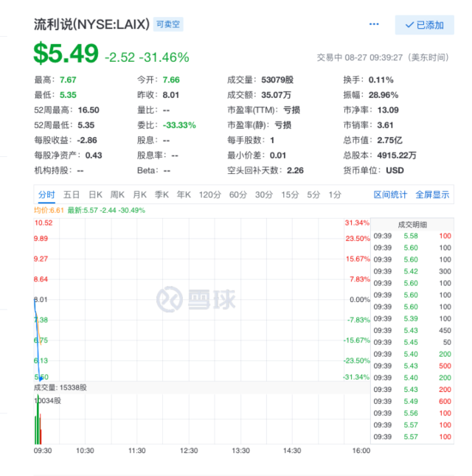Click the trade row 5.45 with 50 shares
Screen dimensions: 472x476
tap(412, 343)
